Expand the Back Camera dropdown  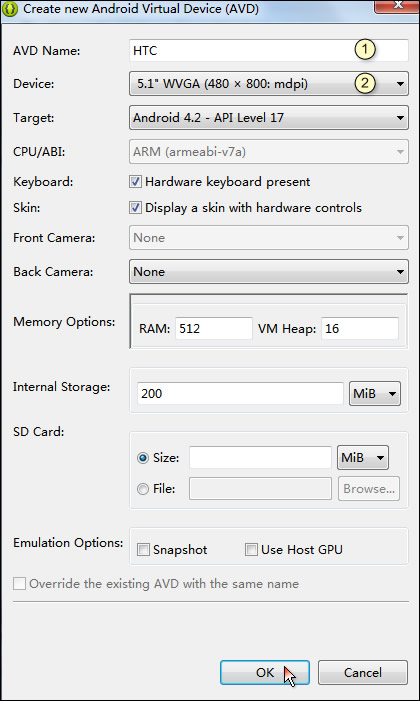(x=269, y=272)
